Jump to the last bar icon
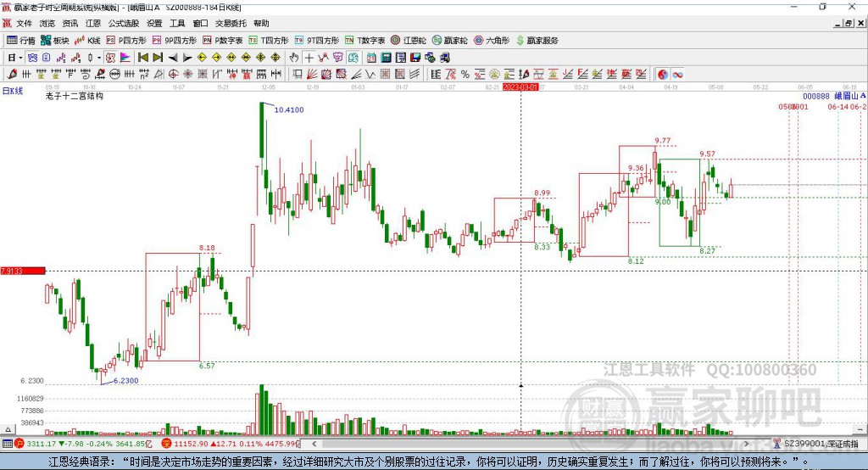 click(158, 58)
